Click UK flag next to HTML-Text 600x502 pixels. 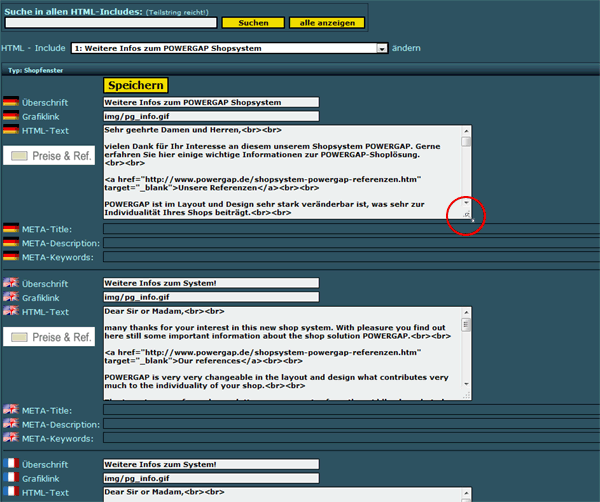pyautogui.click(x=11, y=310)
